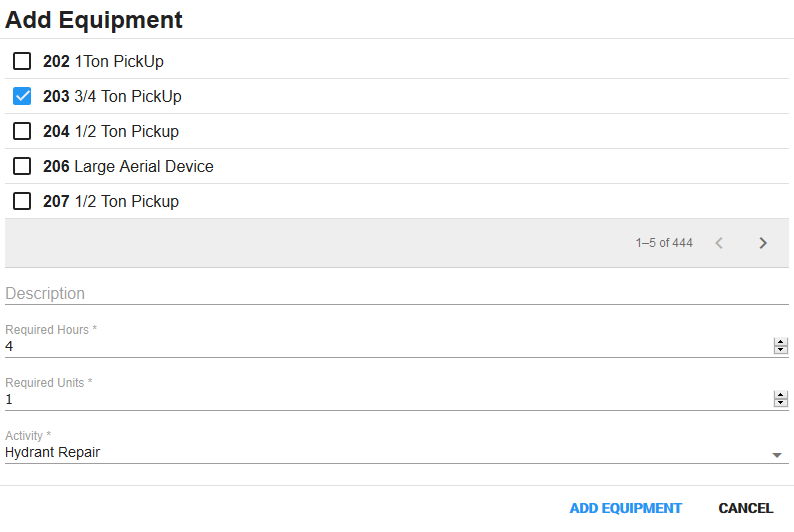This screenshot has height=532, width=794.
Task: Increase Required Units with up arrow
Action: point(781,395)
